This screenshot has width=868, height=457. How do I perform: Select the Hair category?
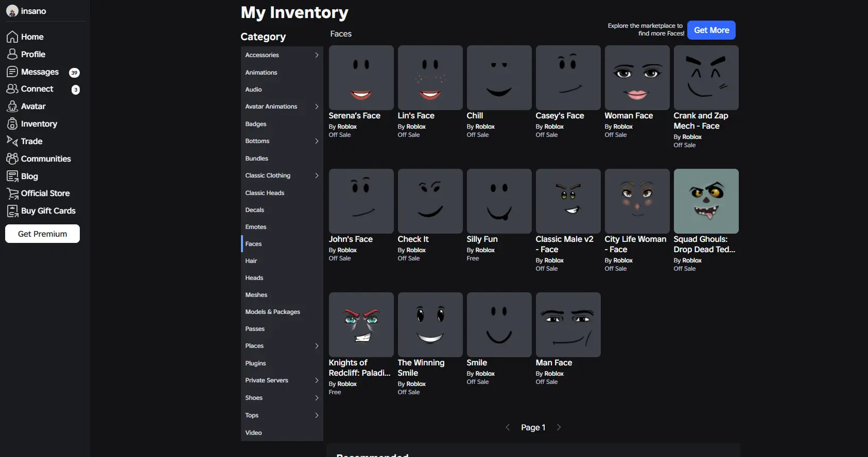coord(251,261)
